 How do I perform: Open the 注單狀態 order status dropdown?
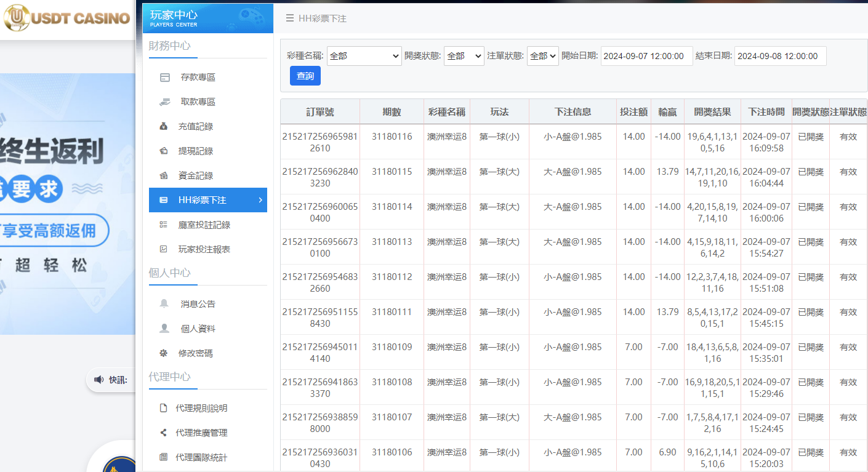click(541, 55)
